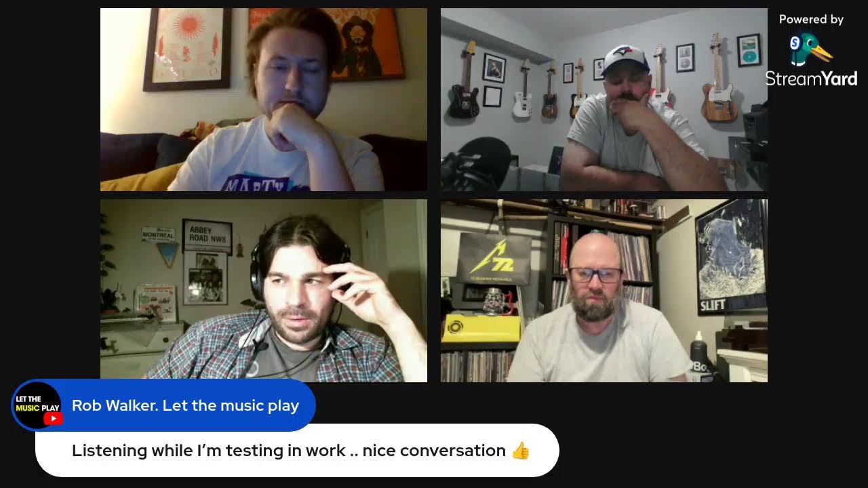Click the YouTube badge on the avatar
Image resolution: width=868 pixels, height=488 pixels.
(53, 418)
